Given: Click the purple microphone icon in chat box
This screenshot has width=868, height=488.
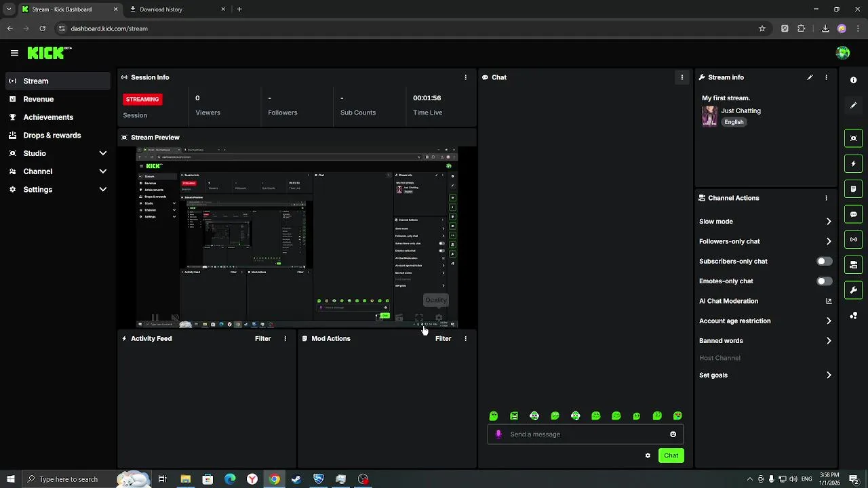Looking at the screenshot, I should [498, 434].
